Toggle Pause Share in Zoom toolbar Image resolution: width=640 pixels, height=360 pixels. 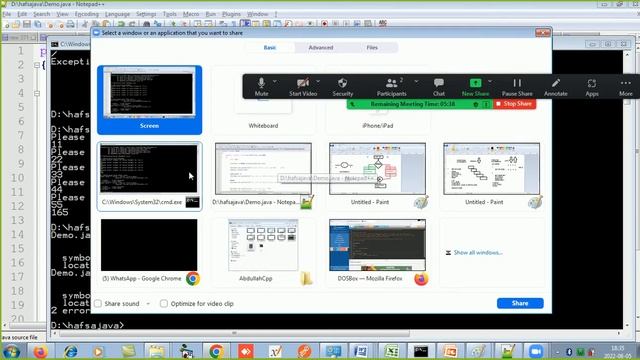point(517,87)
